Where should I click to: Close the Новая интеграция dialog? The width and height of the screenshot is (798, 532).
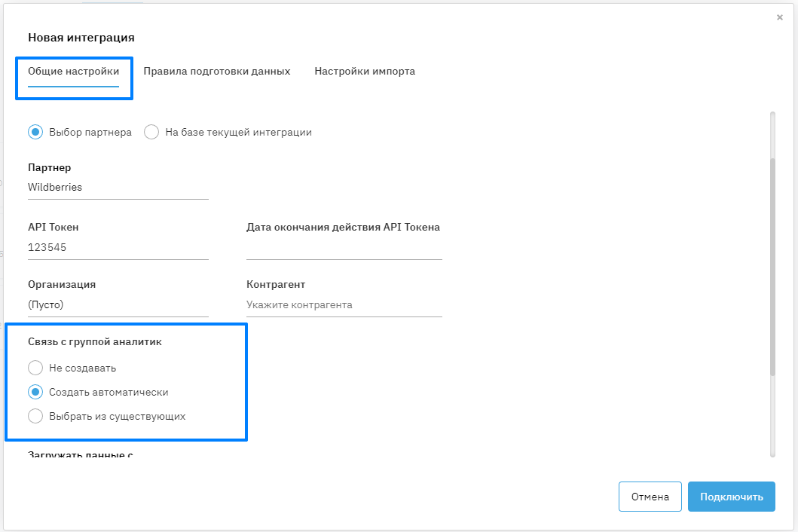(x=779, y=17)
